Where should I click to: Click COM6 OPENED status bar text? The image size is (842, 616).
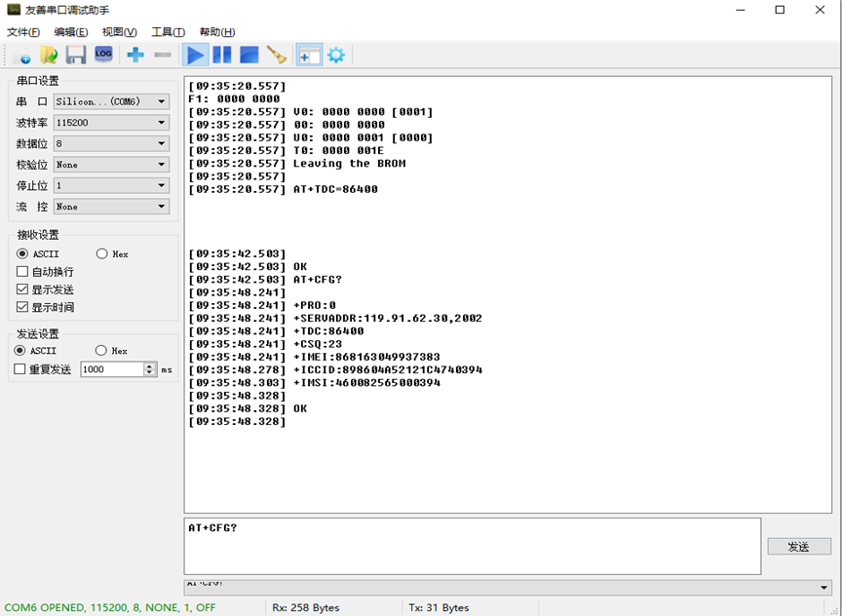click(x=110, y=607)
